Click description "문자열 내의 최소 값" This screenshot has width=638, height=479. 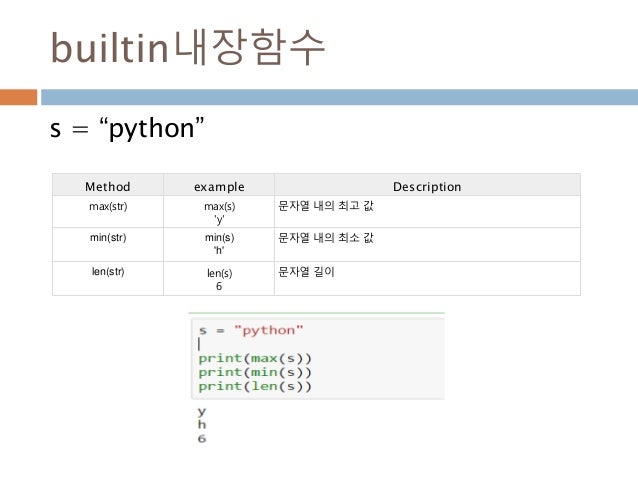point(326,237)
